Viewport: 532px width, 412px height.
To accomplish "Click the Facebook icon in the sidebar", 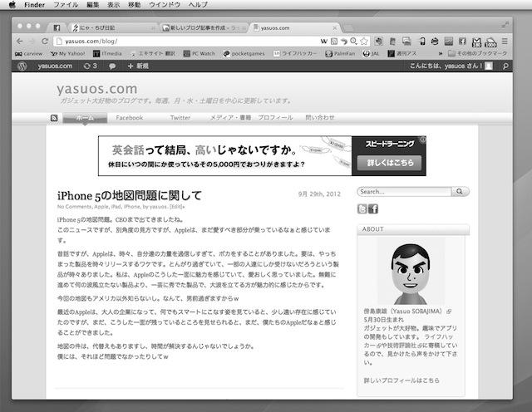I will [373, 208].
